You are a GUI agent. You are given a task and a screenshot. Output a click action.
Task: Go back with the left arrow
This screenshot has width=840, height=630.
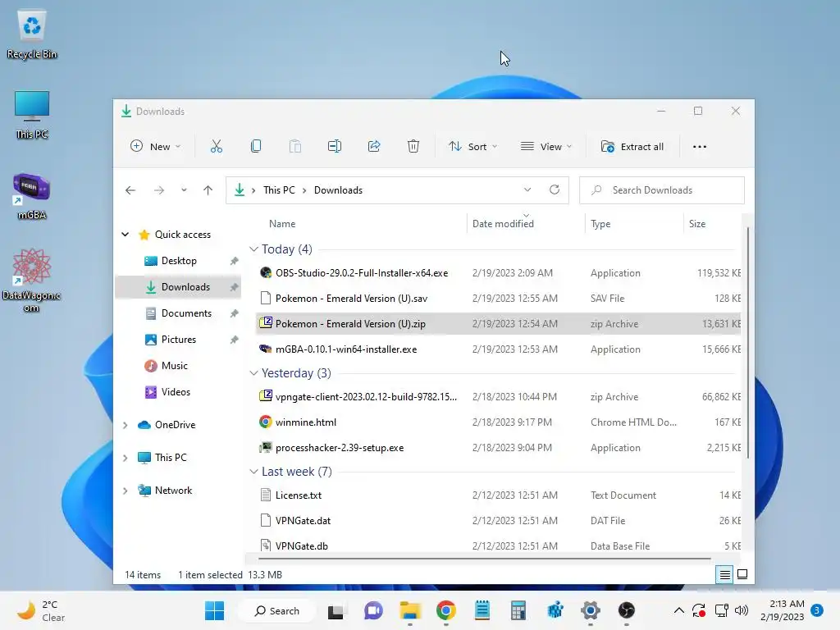tap(130, 190)
